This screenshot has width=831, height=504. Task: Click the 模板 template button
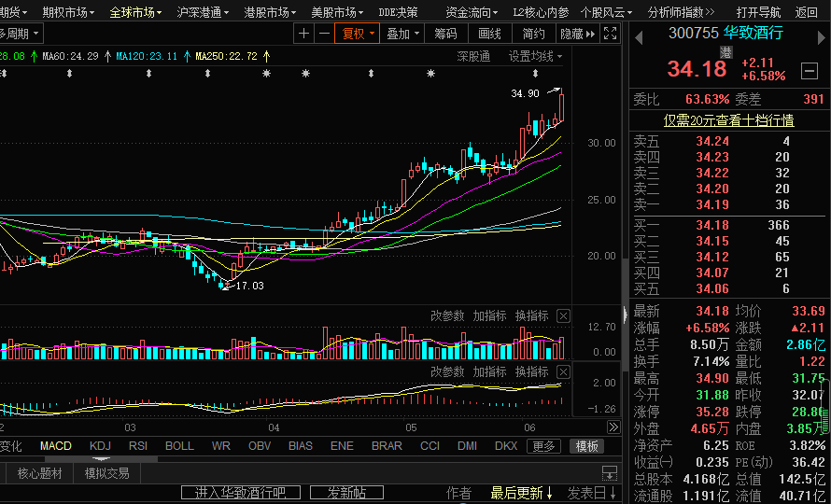586,446
